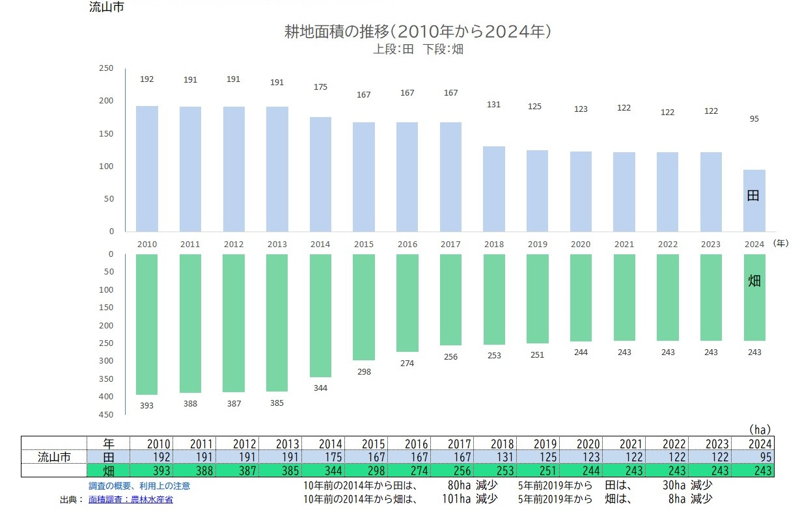Open the 面積調査：農林水産省 source link
Viewport: 800px width, 532px height.
click(x=131, y=499)
